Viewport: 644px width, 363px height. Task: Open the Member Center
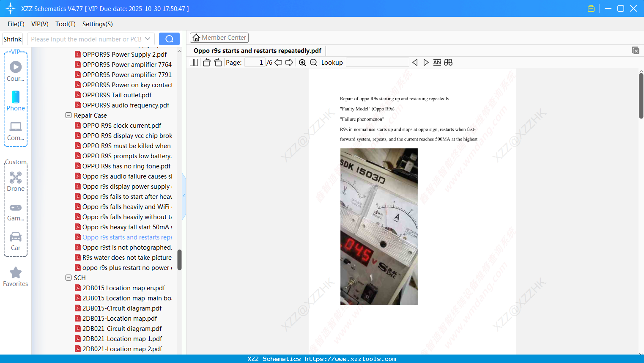point(219,38)
